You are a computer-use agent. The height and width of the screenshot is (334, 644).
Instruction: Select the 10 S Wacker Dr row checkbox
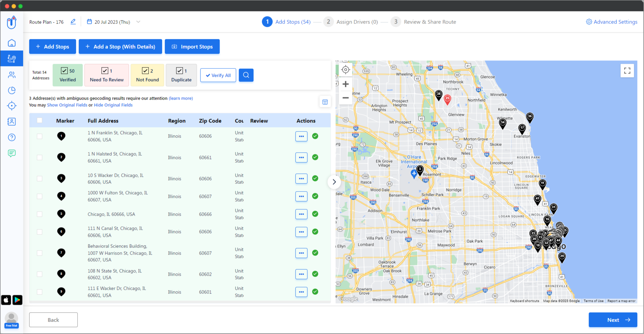(x=40, y=178)
